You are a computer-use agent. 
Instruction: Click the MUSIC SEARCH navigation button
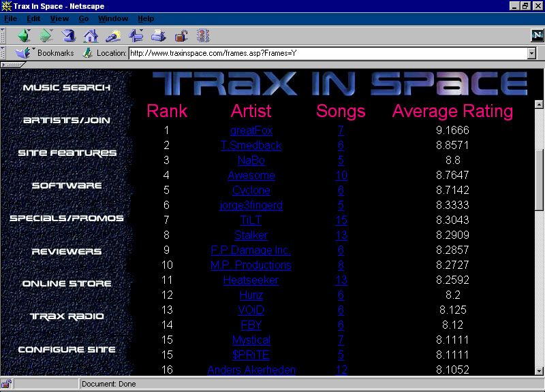pos(66,88)
